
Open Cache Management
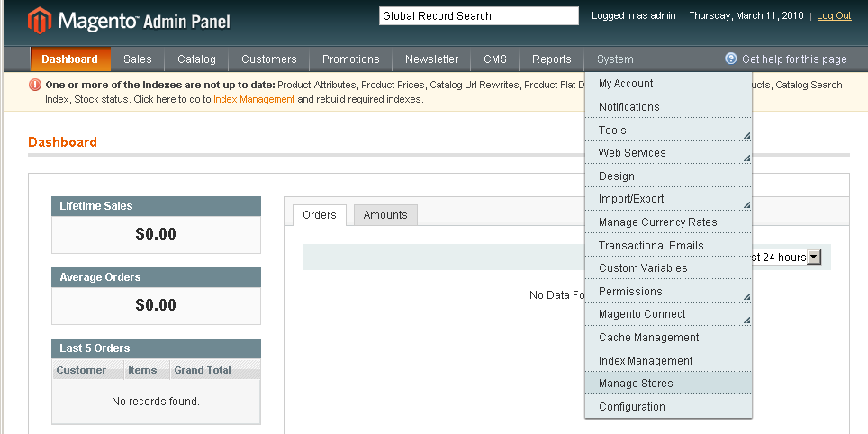[x=668, y=337]
